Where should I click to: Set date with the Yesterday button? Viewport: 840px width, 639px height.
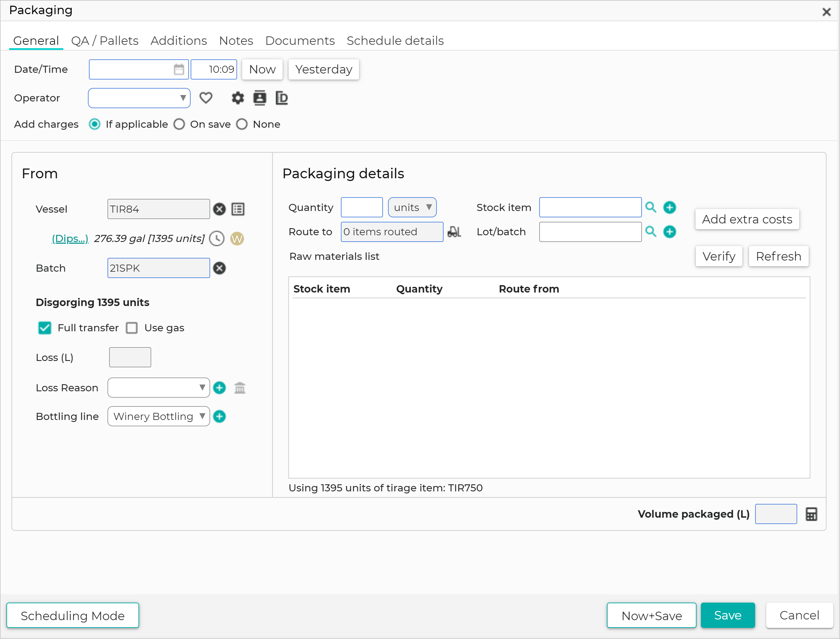coord(323,69)
